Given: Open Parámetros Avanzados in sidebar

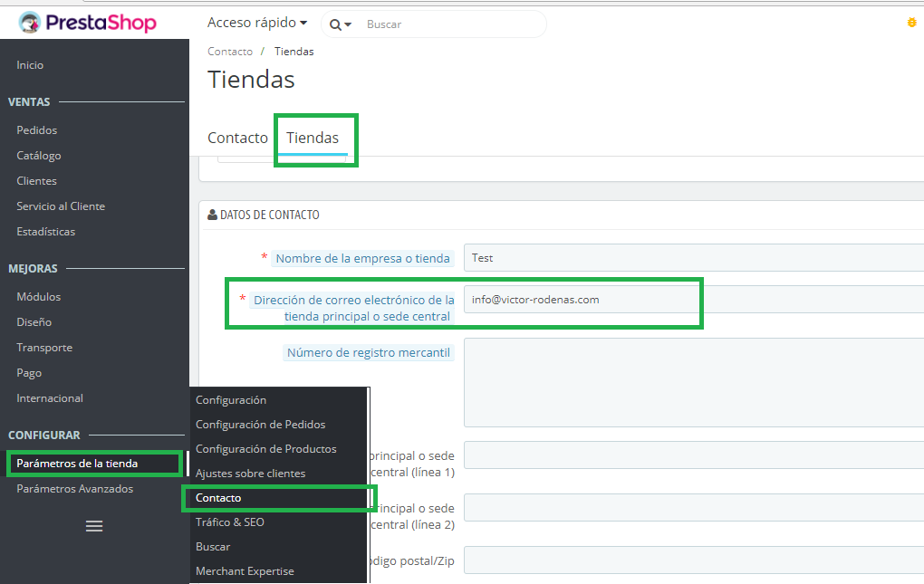Looking at the screenshot, I should coord(74,489).
